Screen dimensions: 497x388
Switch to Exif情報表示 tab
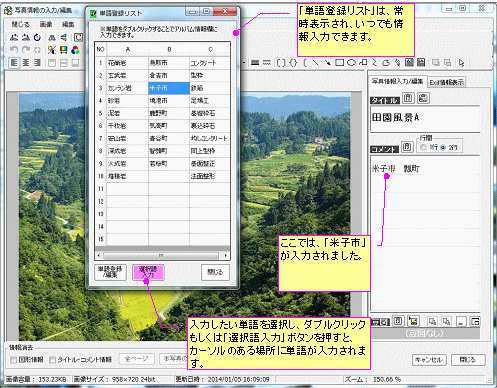tap(446, 82)
